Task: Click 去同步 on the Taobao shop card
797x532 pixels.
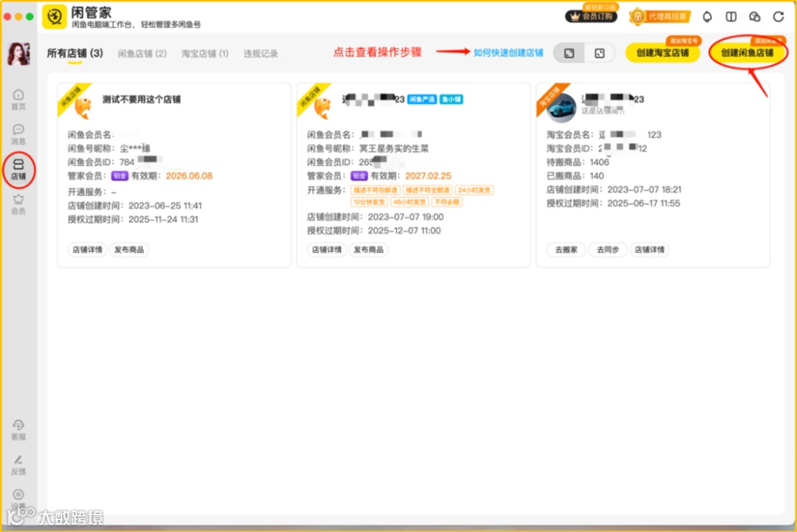Action: click(x=608, y=249)
